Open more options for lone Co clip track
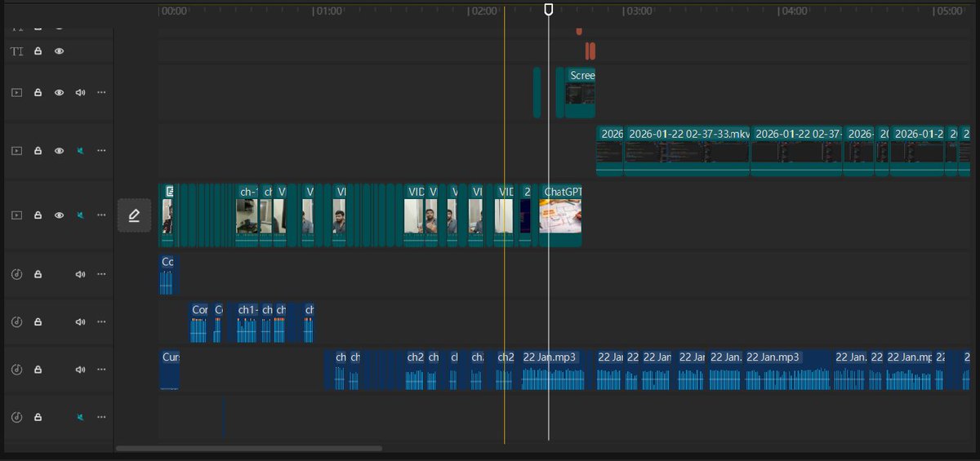Viewport: 980px width, 461px height. [101, 274]
